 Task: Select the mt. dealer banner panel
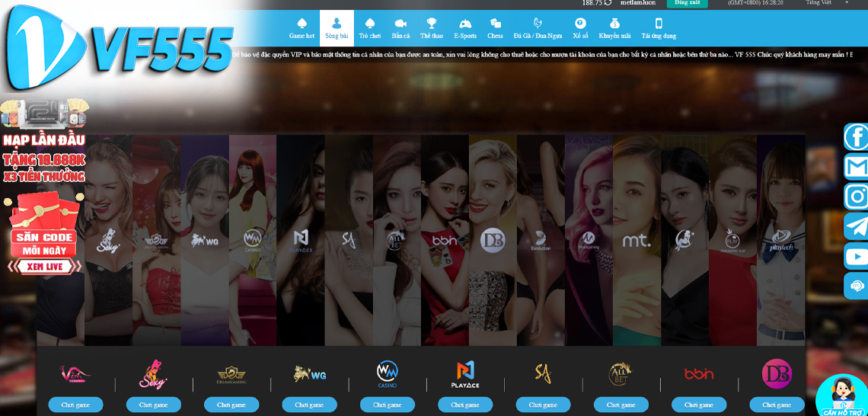coord(637,241)
